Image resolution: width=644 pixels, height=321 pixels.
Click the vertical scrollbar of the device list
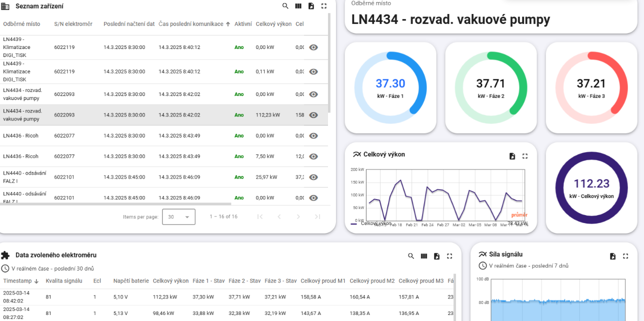(329, 62)
